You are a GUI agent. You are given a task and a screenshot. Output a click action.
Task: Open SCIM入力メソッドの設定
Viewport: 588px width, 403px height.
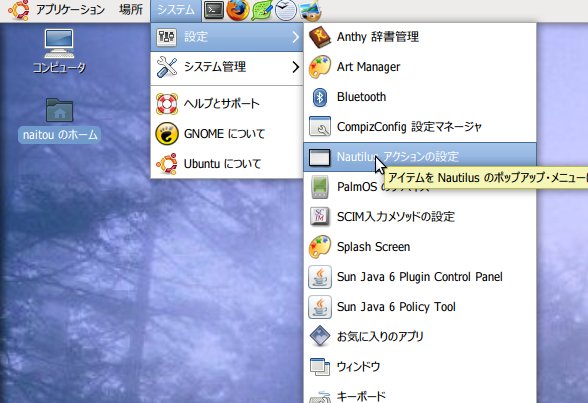point(420,217)
